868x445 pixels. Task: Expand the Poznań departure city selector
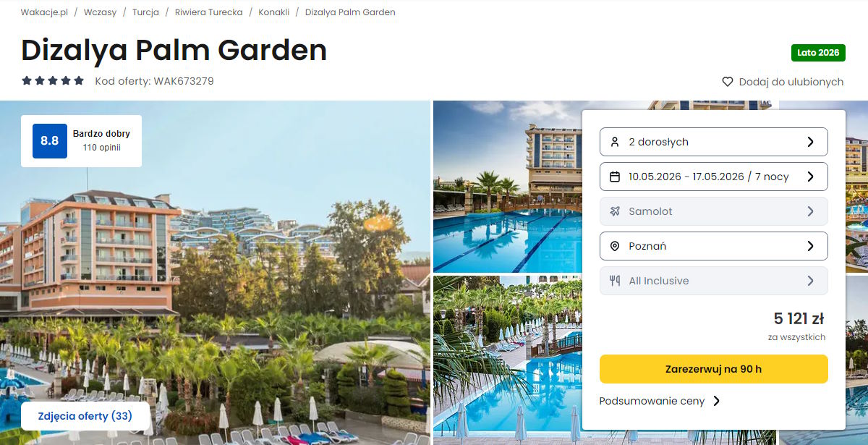click(713, 246)
